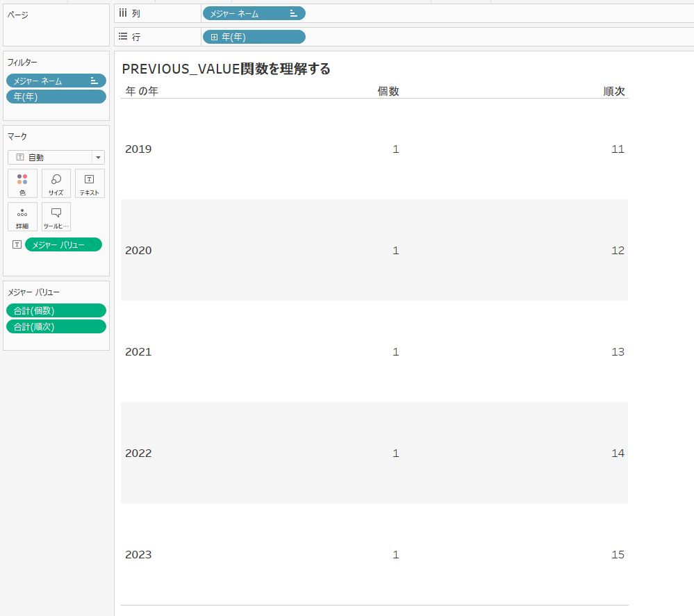Click sort icon on columns メジャー ネーム pill

point(293,13)
